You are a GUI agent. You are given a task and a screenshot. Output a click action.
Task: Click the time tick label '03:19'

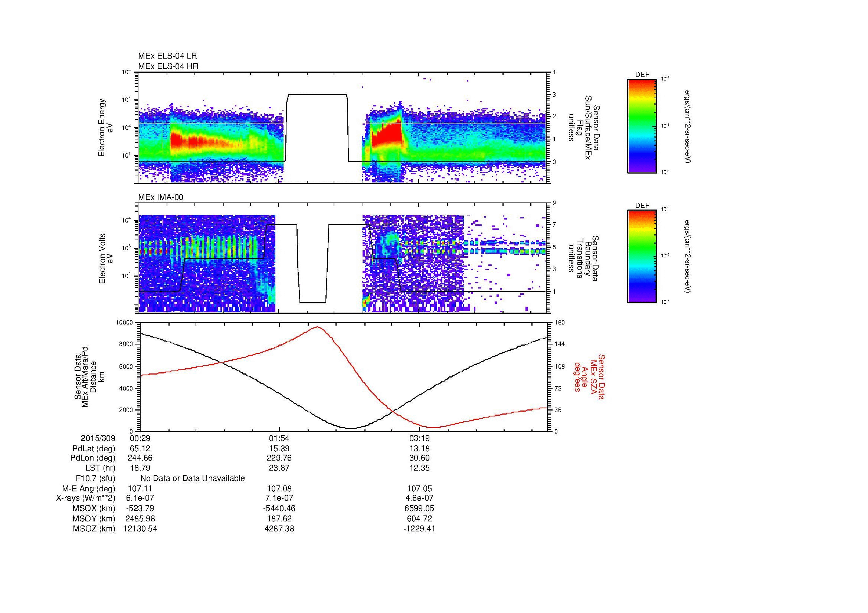pos(419,438)
